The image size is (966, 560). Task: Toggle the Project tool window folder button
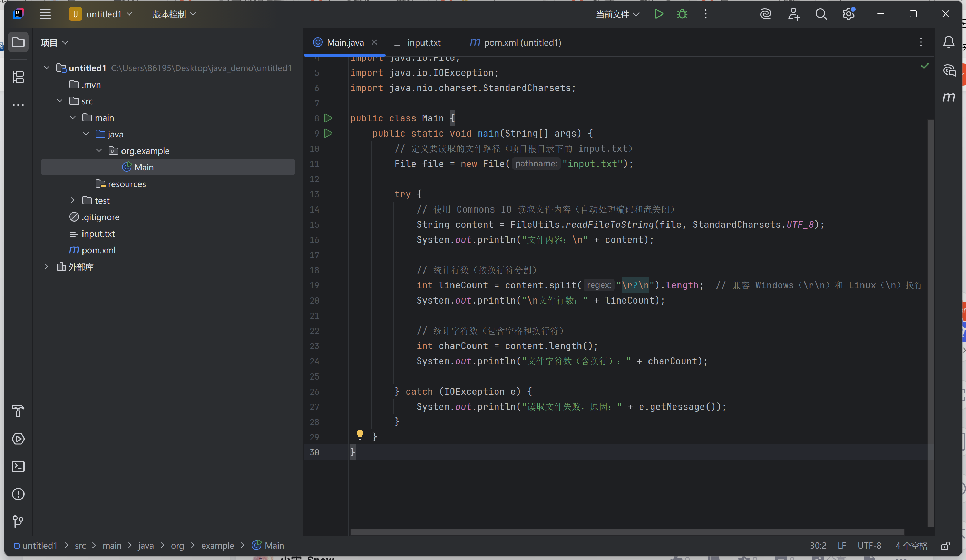point(18,42)
